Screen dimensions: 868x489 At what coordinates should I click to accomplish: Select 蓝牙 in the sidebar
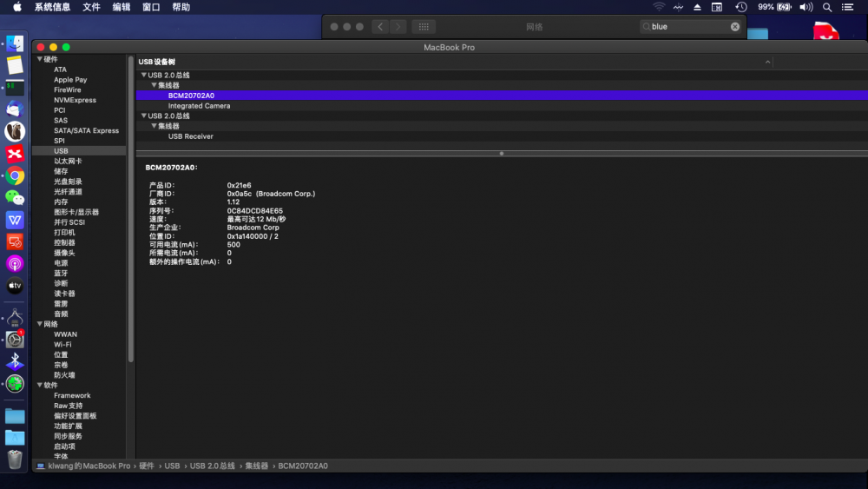click(61, 273)
